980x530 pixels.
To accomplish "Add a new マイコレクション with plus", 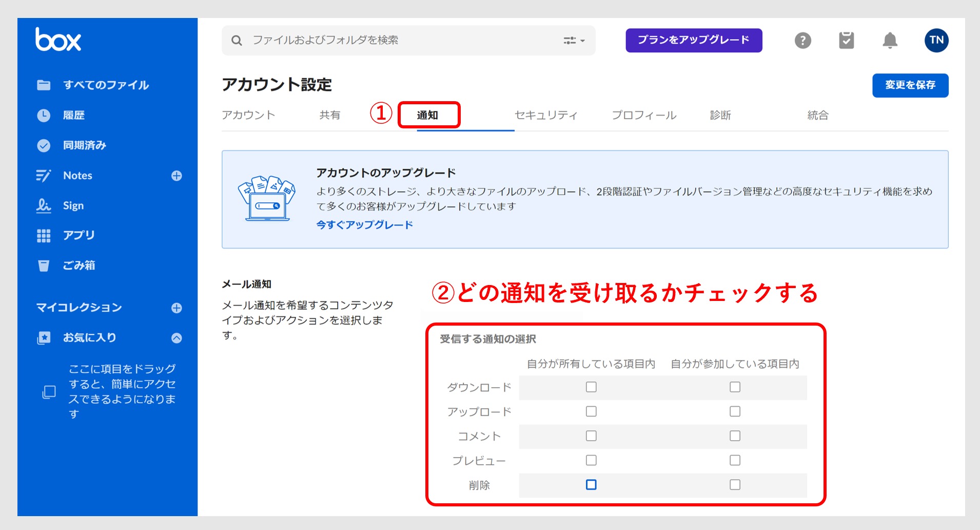I will 177,308.
